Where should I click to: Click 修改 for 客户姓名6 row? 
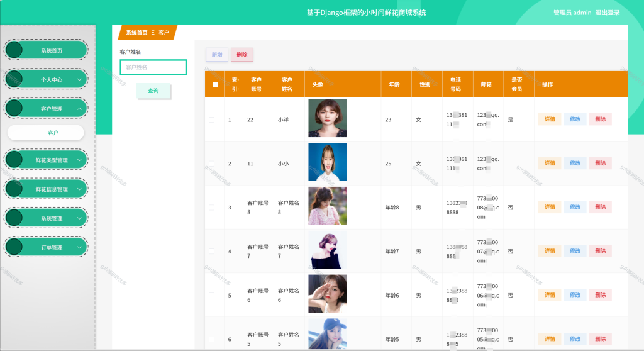pyautogui.click(x=575, y=295)
